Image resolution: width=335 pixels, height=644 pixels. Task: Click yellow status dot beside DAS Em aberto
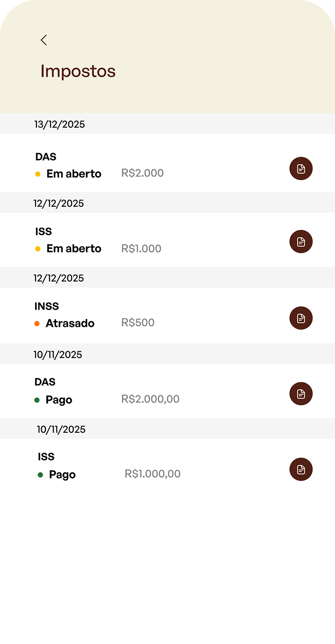tap(38, 174)
